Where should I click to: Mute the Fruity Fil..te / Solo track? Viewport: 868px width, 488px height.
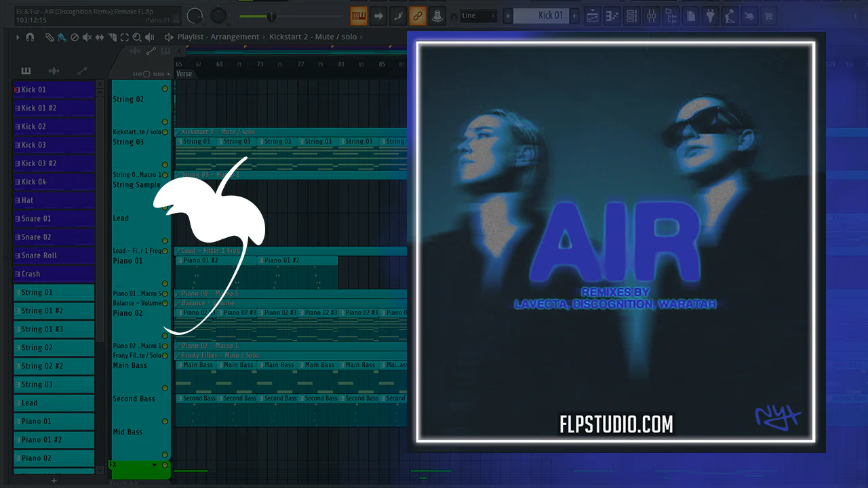coord(165,355)
